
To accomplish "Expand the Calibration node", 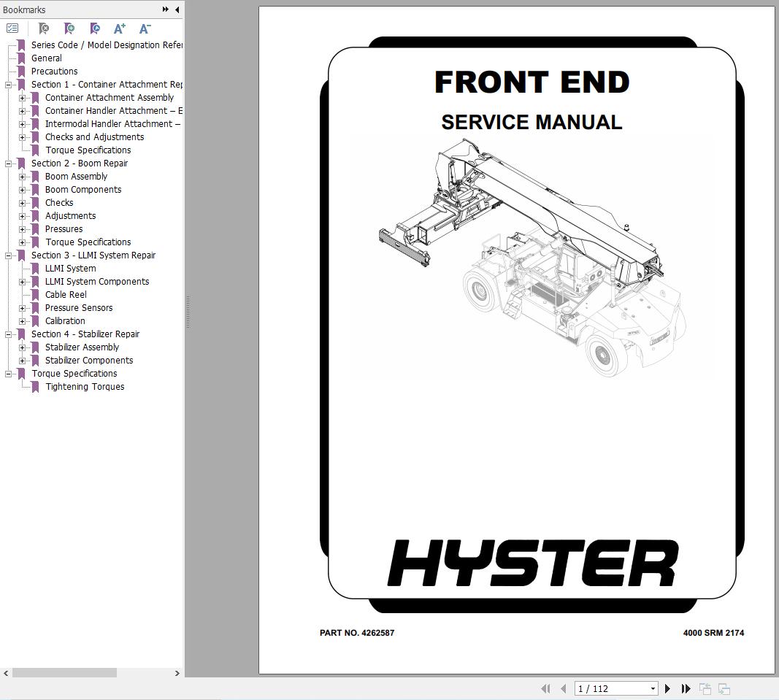I will [x=22, y=321].
